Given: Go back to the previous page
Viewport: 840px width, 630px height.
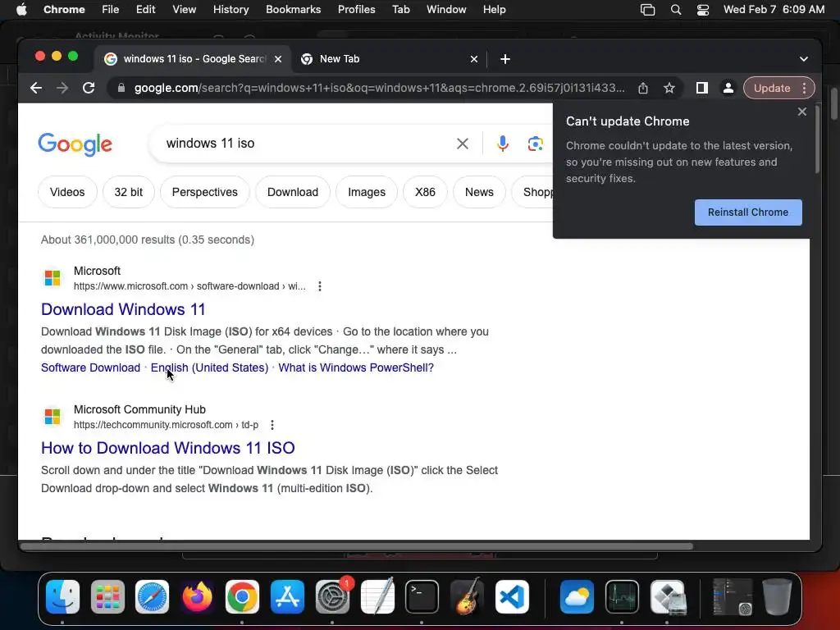Looking at the screenshot, I should [36, 88].
